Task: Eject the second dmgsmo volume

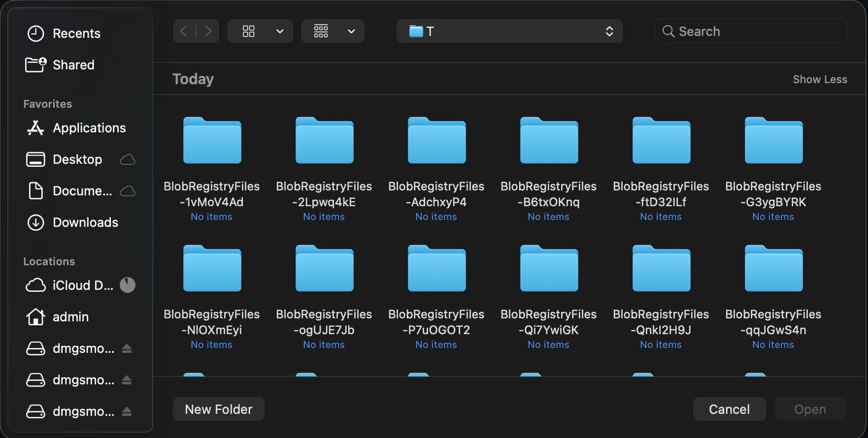Action: 127,380
